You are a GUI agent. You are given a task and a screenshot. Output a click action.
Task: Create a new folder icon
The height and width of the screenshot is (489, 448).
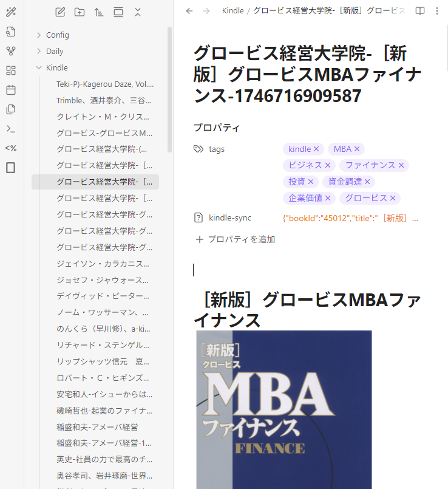point(80,12)
